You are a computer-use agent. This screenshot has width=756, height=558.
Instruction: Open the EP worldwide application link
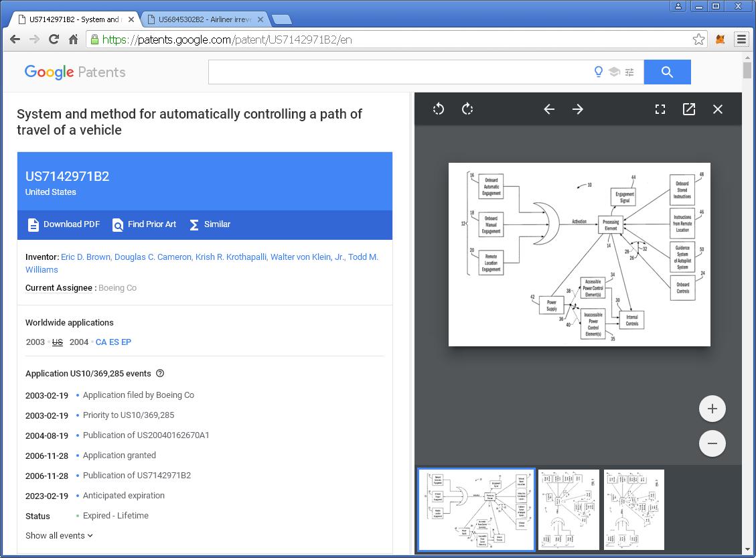click(126, 342)
